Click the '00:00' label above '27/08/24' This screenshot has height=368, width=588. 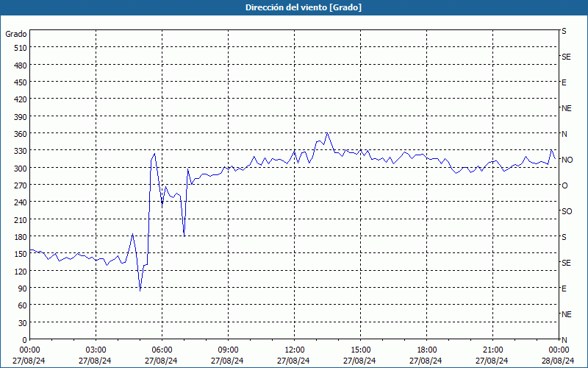coord(29,350)
